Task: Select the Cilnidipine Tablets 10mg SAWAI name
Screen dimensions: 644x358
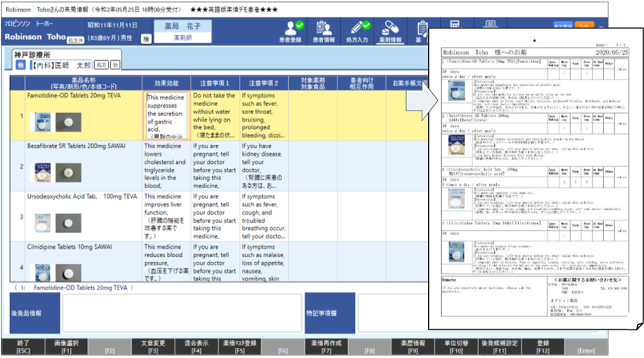Action: [69, 247]
